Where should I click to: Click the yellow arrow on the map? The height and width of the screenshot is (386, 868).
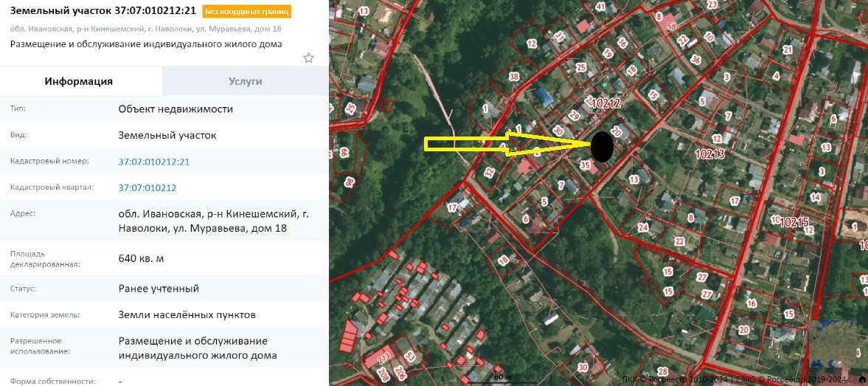[507, 144]
